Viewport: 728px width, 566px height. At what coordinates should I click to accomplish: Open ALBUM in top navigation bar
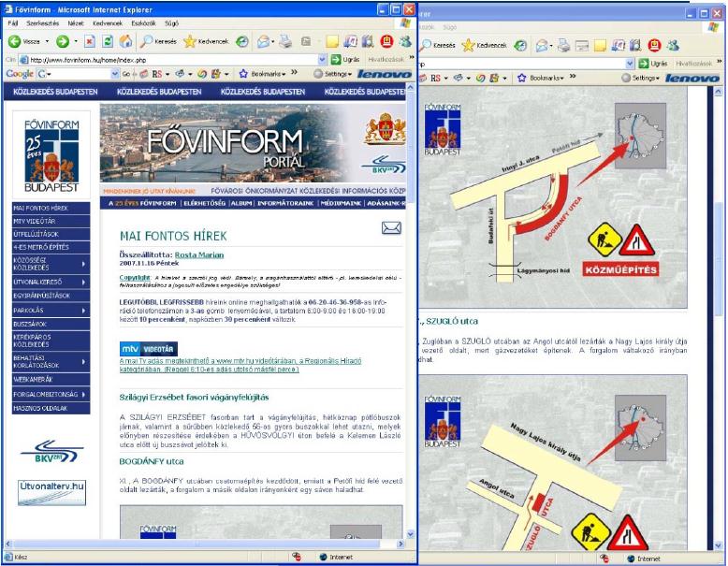click(241, 203)
